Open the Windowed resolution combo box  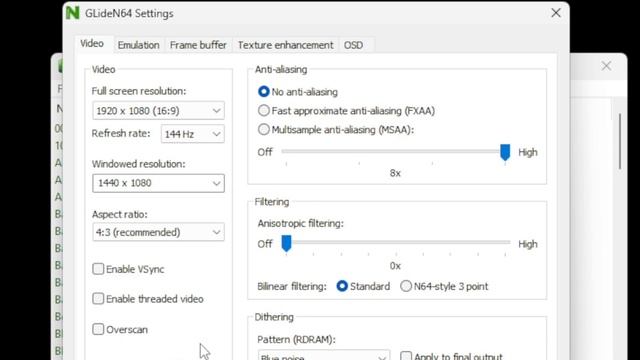(x=158, y=183)
